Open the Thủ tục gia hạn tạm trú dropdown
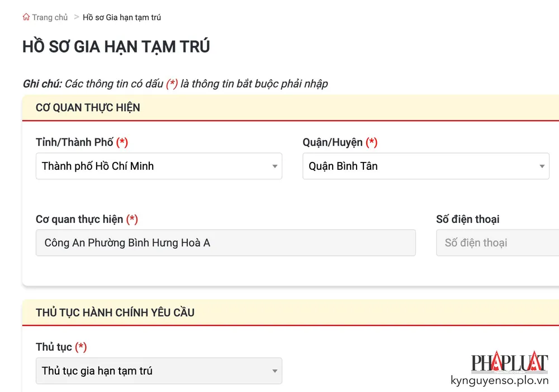 point(159,371)
